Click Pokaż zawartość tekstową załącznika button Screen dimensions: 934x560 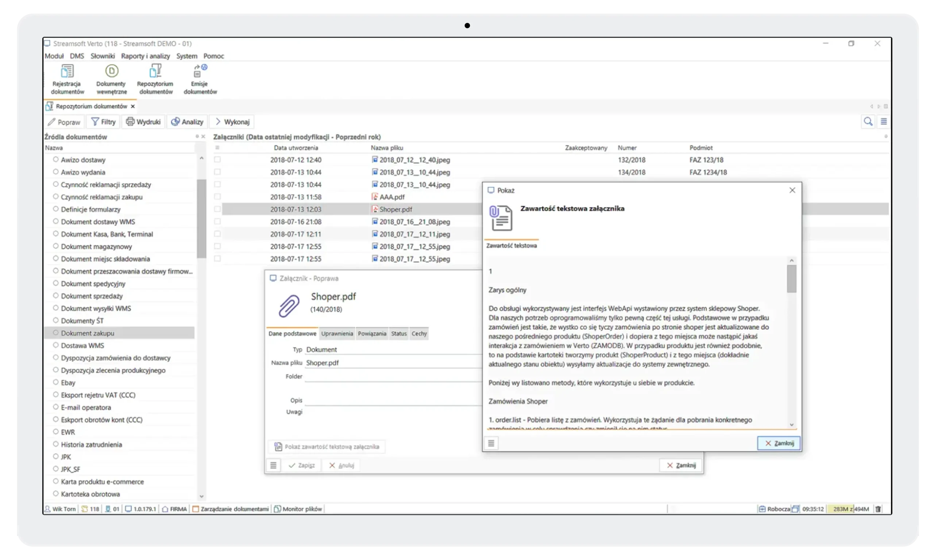(327, 447)
